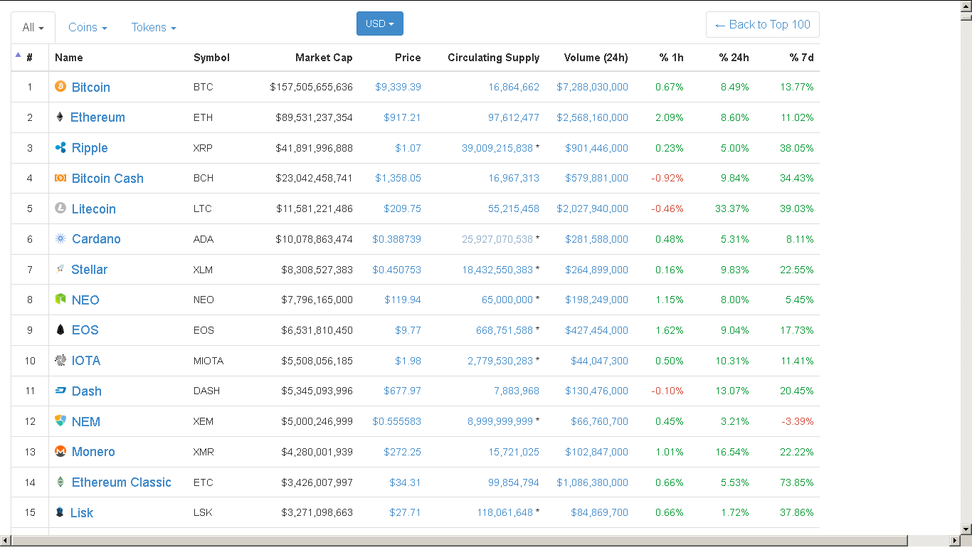Viewport: 972px width, 560px height.
Task: Sort table by Market Cap header
Action: tap(324, 58)
